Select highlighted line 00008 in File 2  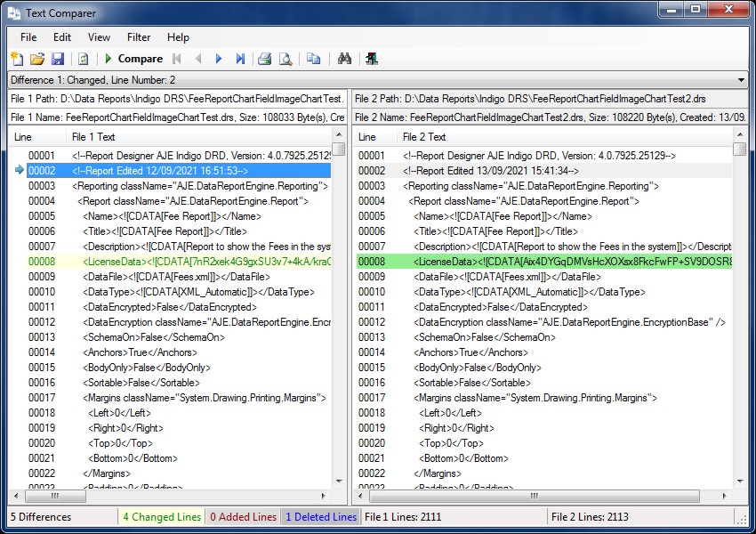tap(543, 262)
